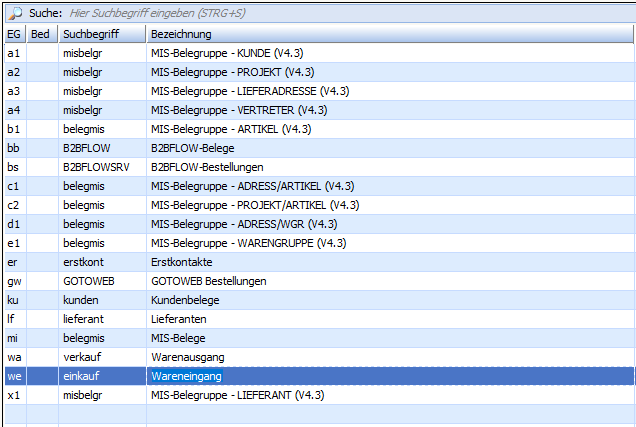Click search term erstkont

[x=83, y=262]
